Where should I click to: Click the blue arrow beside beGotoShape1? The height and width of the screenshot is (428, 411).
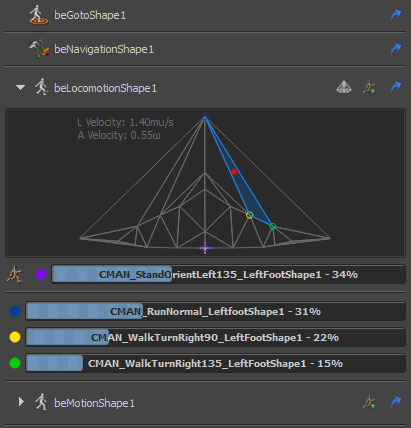point(396,15)
